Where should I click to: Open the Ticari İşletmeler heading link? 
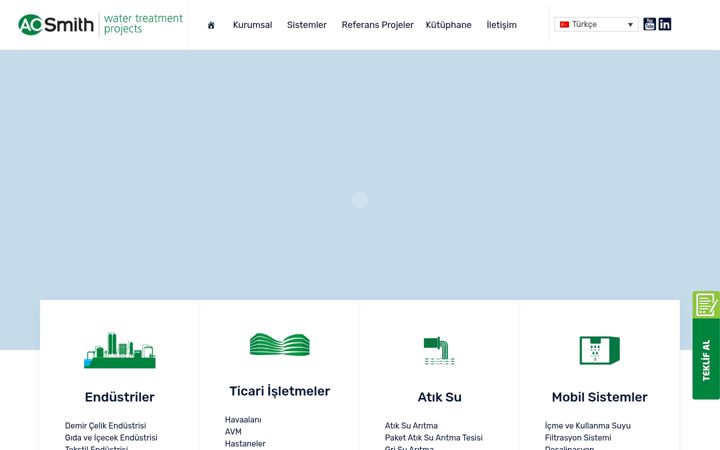point(280,391)
